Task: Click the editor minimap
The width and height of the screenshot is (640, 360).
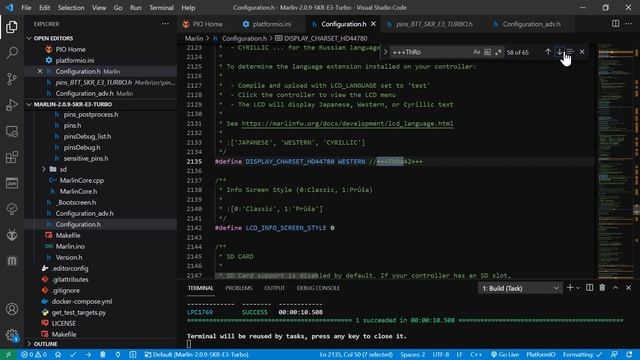Action: [x=616, y=160]
